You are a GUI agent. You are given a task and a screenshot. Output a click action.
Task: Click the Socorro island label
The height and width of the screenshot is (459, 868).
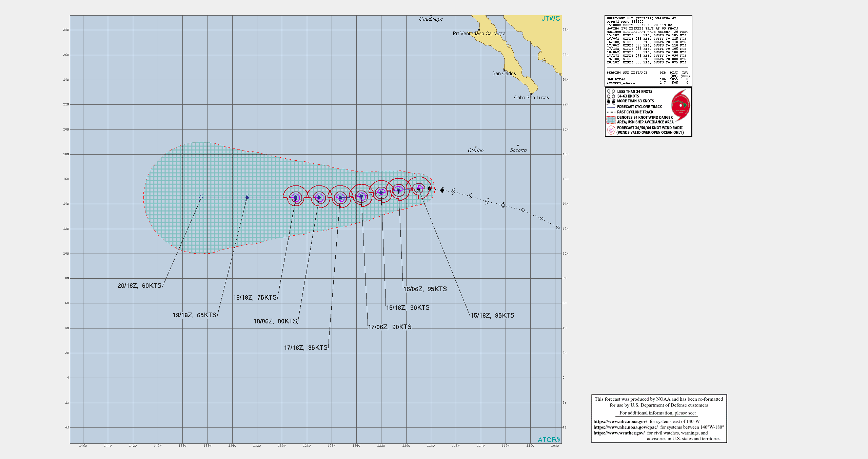tap(518, 150)
